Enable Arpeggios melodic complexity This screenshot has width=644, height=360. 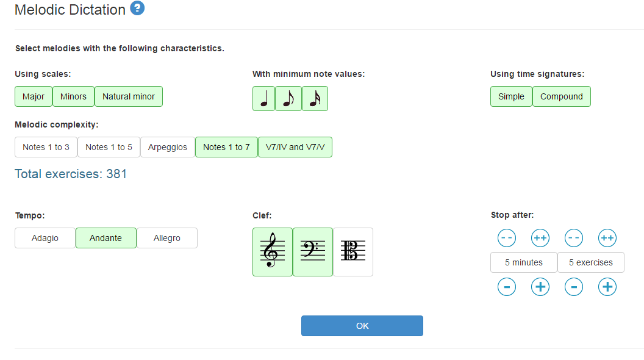click(x=168, y=147)
